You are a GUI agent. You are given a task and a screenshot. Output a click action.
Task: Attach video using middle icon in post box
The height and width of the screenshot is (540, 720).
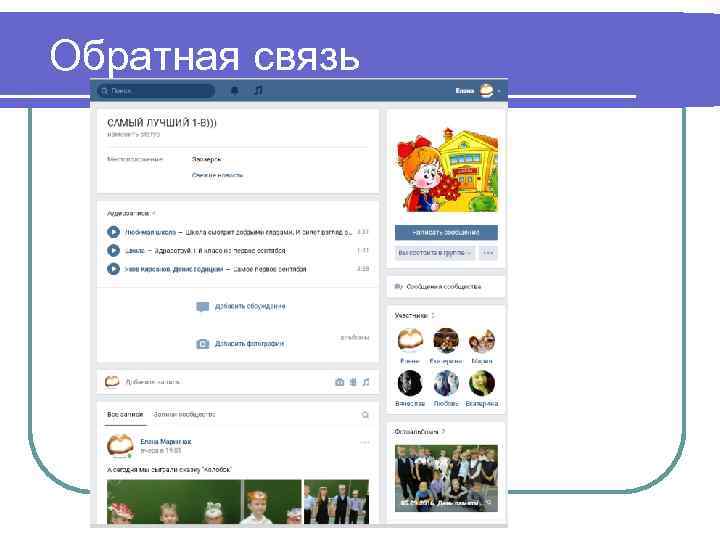coord(353,382)
